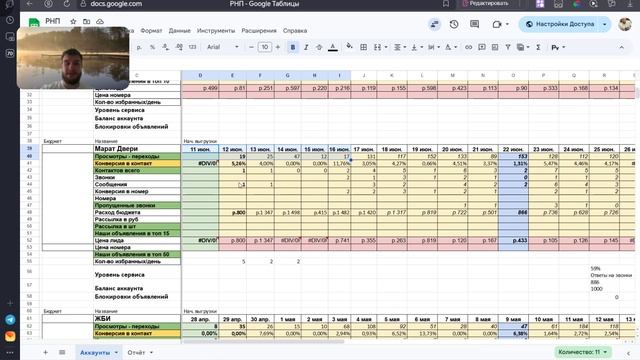
Task: Open text rotation dropdown
Action: tap(451, 47)
